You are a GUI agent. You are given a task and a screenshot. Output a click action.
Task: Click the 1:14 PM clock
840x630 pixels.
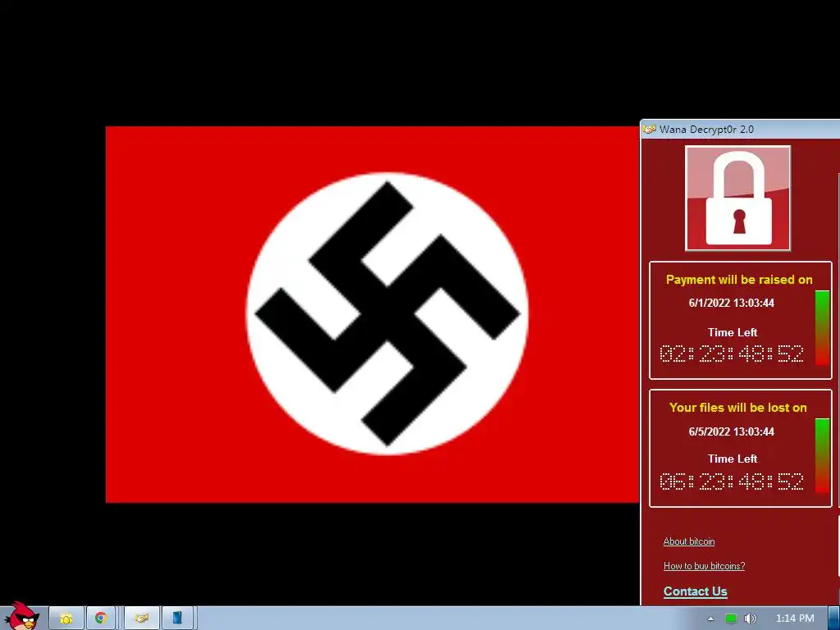coord(795,619)
